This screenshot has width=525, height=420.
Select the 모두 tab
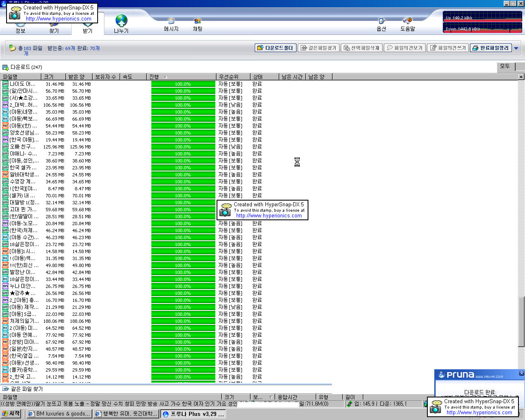coord(505,66)
